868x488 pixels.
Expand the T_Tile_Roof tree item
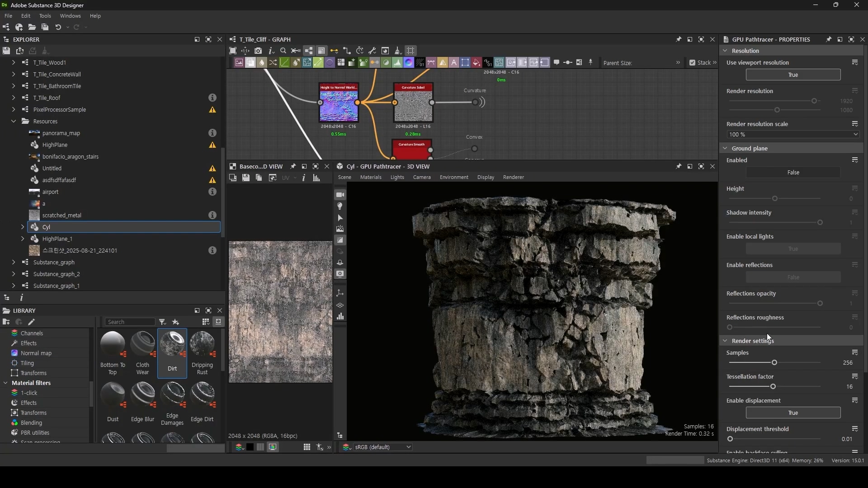point(14,98)
